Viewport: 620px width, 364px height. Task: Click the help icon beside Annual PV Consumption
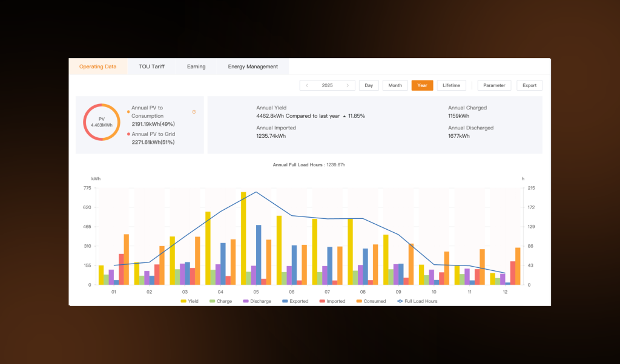[194, 111]
